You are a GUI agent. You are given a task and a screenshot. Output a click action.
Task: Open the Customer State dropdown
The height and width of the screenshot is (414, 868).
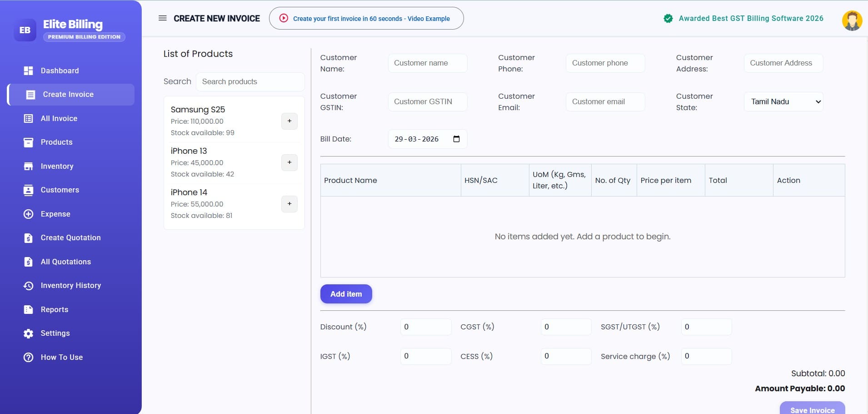click(x=783, y=101)
